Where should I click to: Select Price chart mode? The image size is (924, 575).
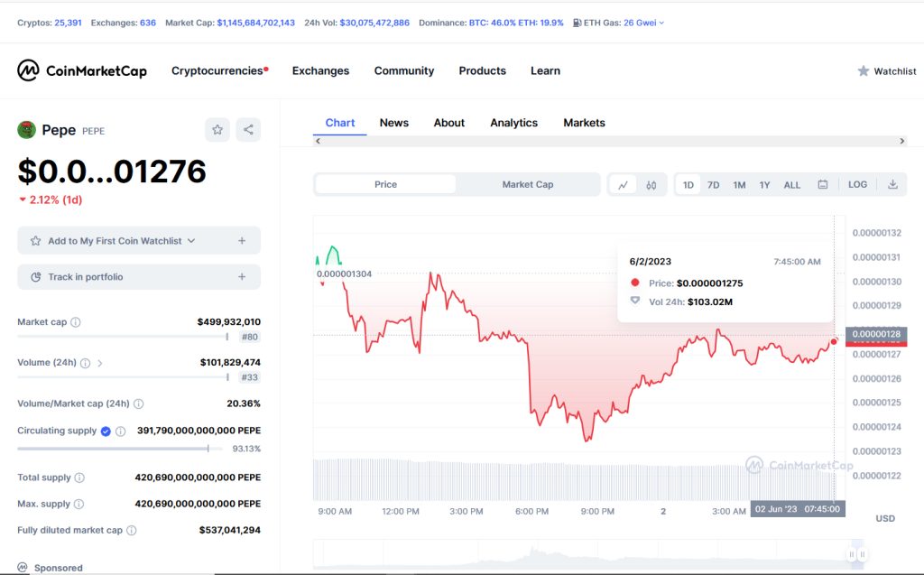(x=385, y=184)
